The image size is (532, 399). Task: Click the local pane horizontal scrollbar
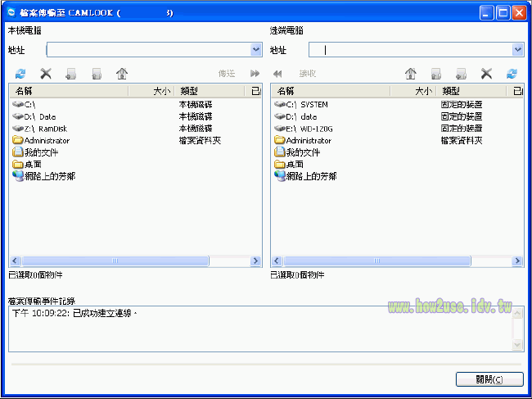coord(115,261)
